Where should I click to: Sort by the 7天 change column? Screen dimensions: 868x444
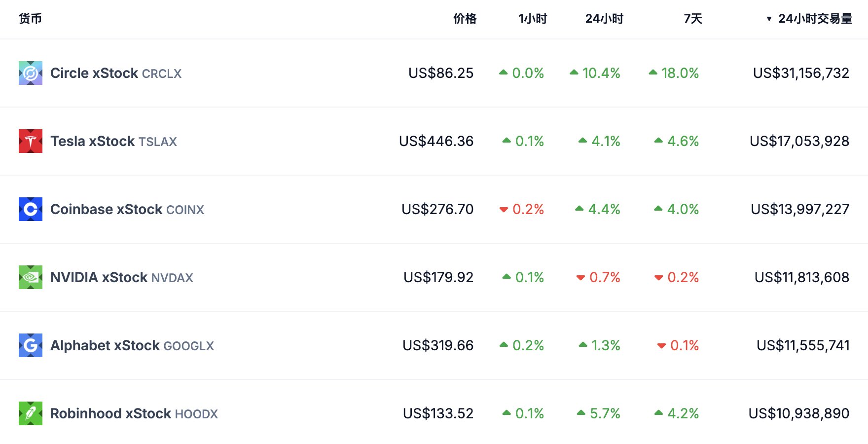click(692, 19)
